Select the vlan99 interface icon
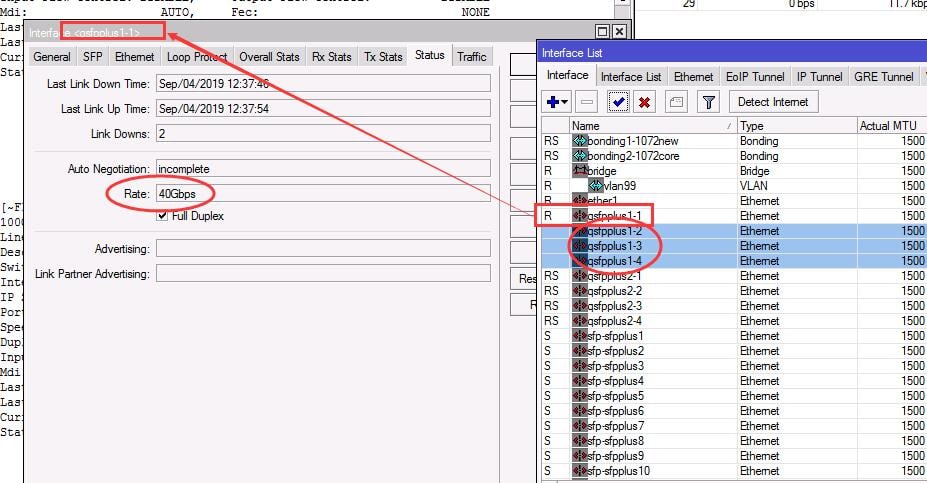This screenshot has width=927, height=483. click(596, 186)
